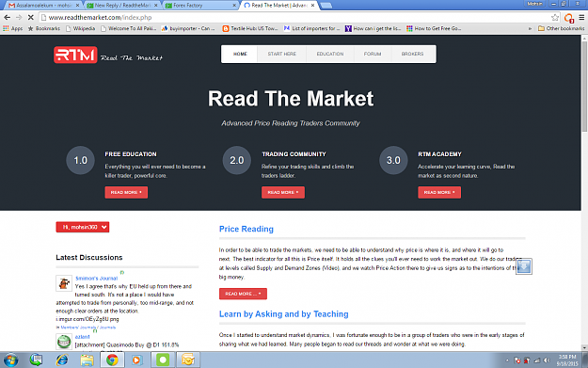Open the yellow taskbar app icon right of the green one

pos(188,360)
